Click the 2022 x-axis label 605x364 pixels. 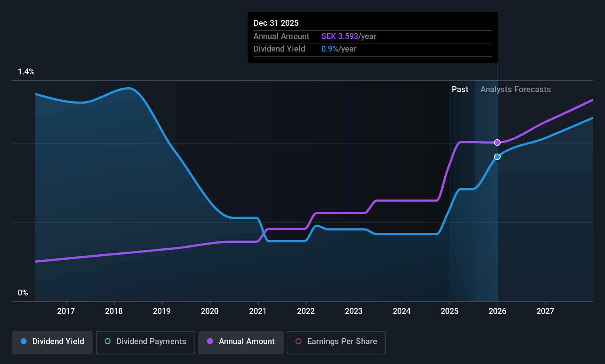(306, 311)
